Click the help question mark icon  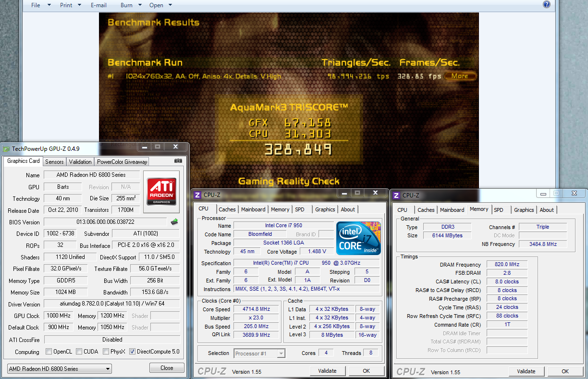click(x=547, y=4)
